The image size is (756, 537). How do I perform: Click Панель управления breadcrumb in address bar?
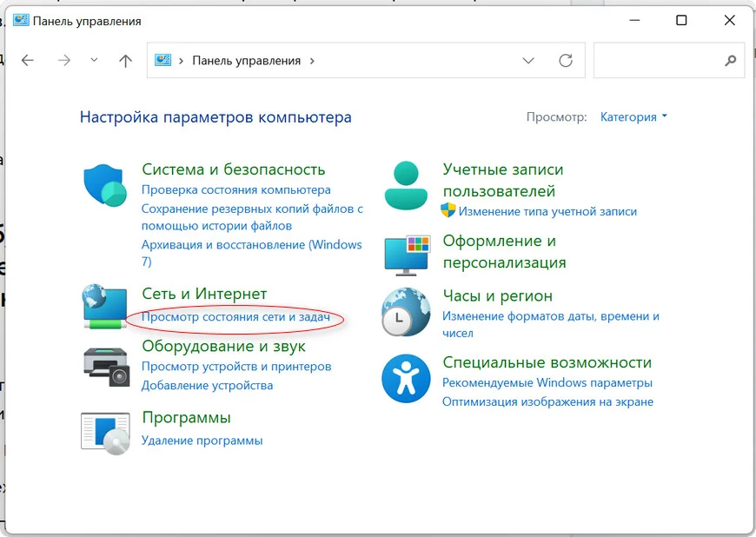point(246,61)
